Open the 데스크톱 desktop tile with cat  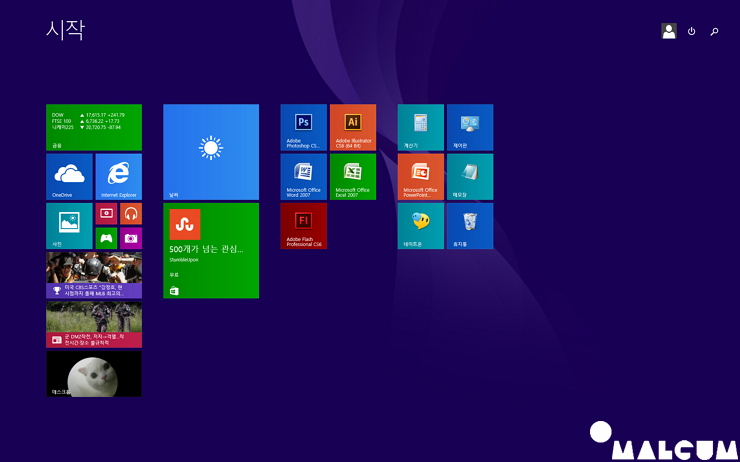coord(94,374)
